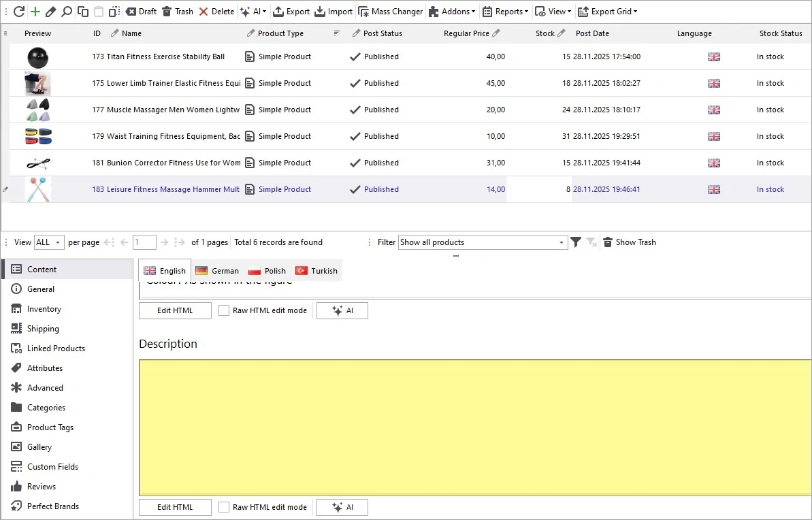Image resolution: width=812 pixels, height=520 pixels.
Task: Toggle Show Trash in the filter bar
Action: (629, 242)
